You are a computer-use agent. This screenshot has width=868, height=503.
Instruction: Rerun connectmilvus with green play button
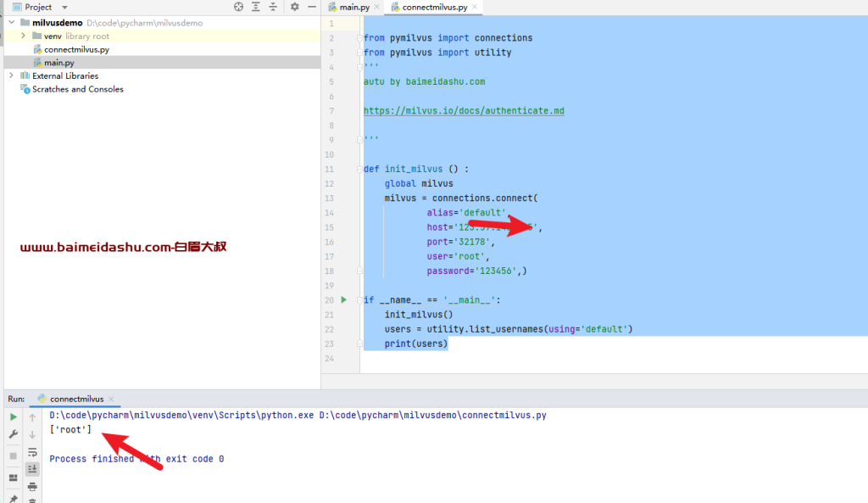click(x=13, y=417)
